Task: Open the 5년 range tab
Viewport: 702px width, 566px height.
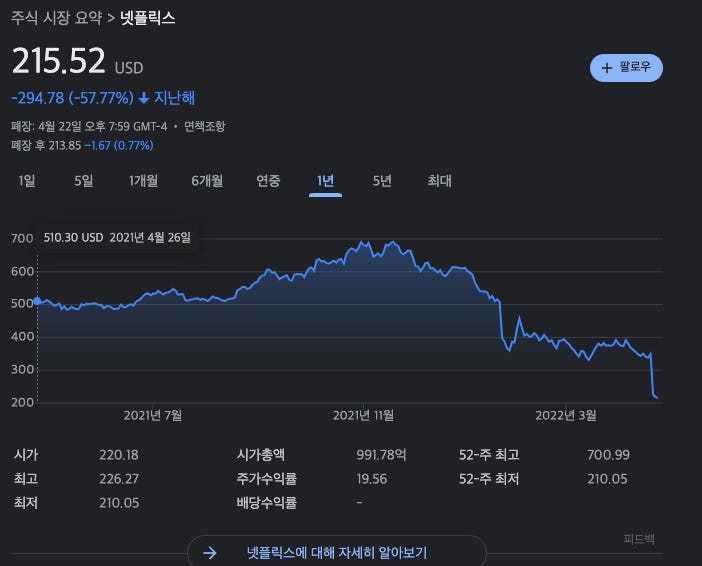Action: [382, 181]
